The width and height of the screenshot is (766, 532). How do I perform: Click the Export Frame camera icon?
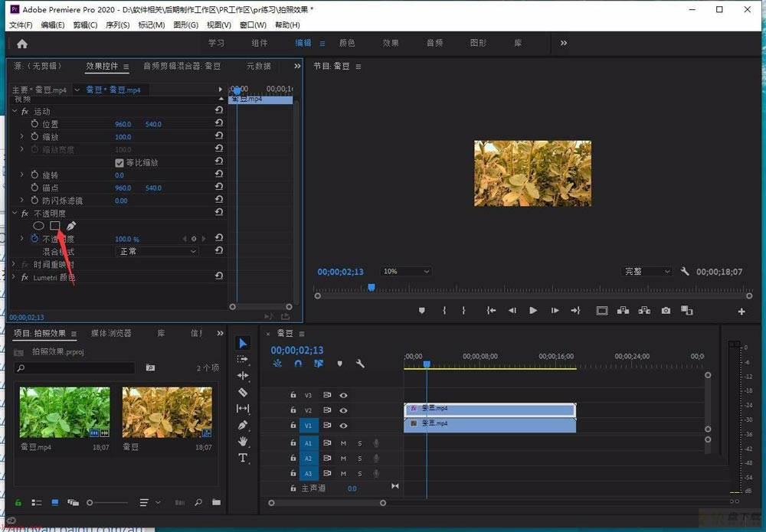coord(666,311)
